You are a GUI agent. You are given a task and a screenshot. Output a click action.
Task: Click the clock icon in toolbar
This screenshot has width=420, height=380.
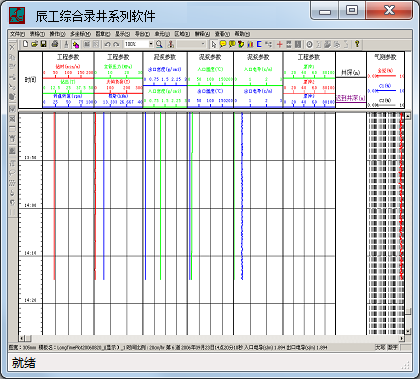click(309, 44)
